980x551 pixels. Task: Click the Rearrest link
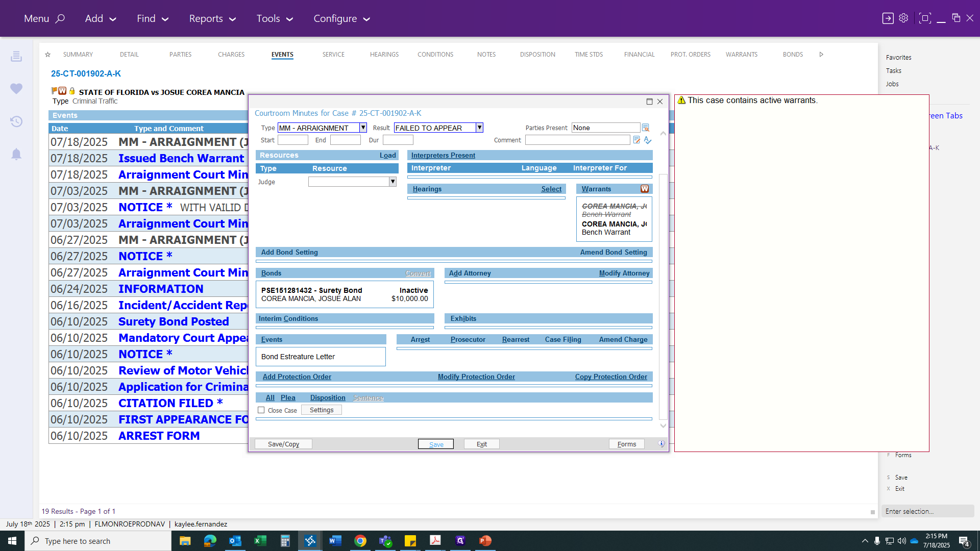[x=516, y=340]
